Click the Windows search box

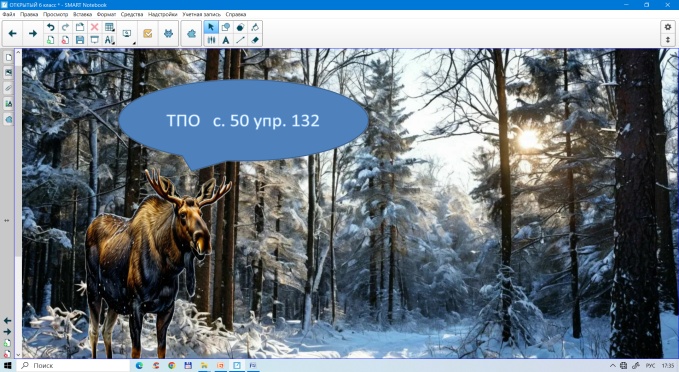pyautogui.click(x=74, y=366)
